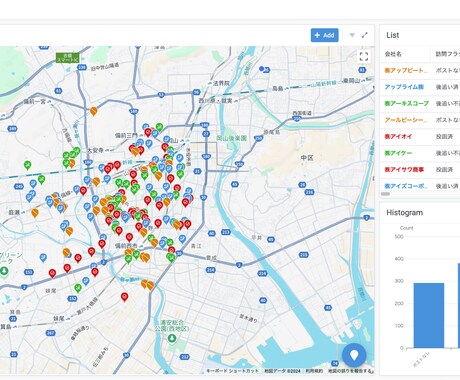This screenshot has width=460, height=380.
Task: Open キーボード ショートカット link on map footer
Action: (232, 371)
